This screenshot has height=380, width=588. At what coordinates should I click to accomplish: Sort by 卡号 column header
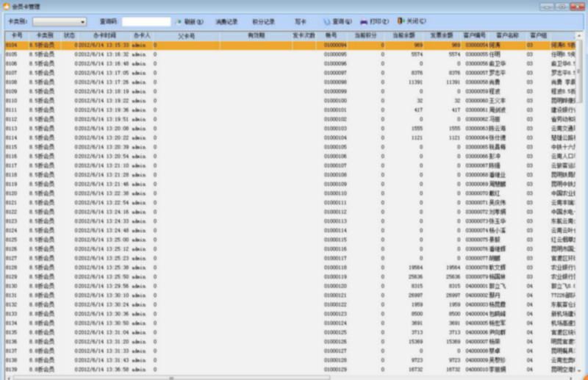tap(12, 35)
